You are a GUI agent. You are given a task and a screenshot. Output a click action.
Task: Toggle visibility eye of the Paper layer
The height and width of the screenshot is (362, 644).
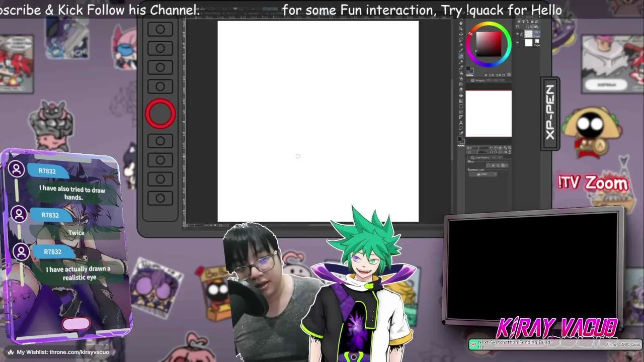517,42
